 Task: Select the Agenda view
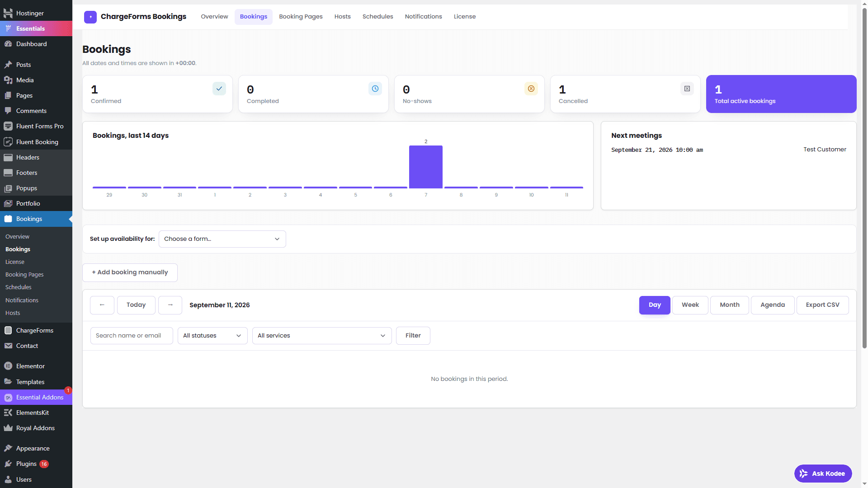tap(772, 305)
